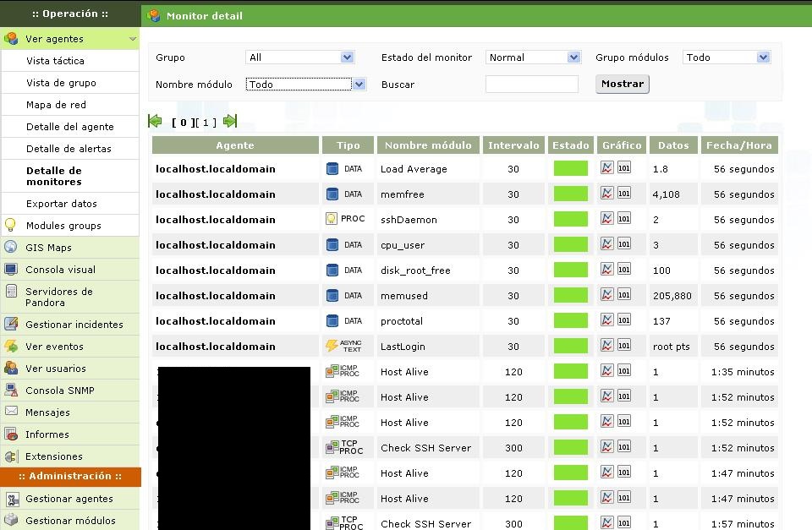Viewport: 812px width, 530px height.
Task: Click the Buscar text field
Action: pyautogui.click(x=531, y=85)
